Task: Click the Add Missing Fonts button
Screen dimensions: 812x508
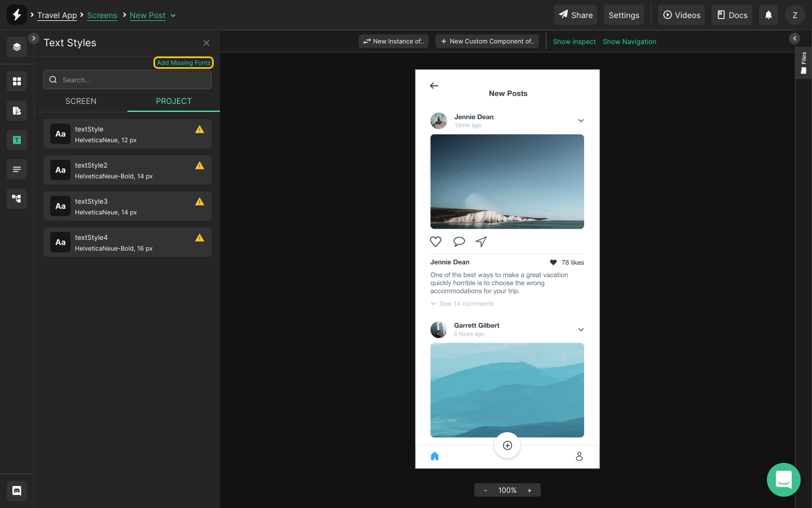Action: coord(183,63)
